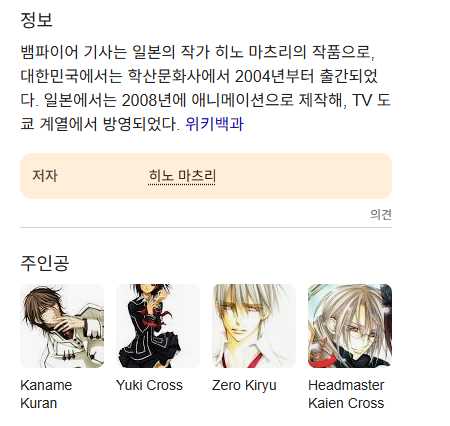This screenshot has width=450, height=426.
Task: Click the Headmaster Kaien Cross name label
Action: pos(346,394)
